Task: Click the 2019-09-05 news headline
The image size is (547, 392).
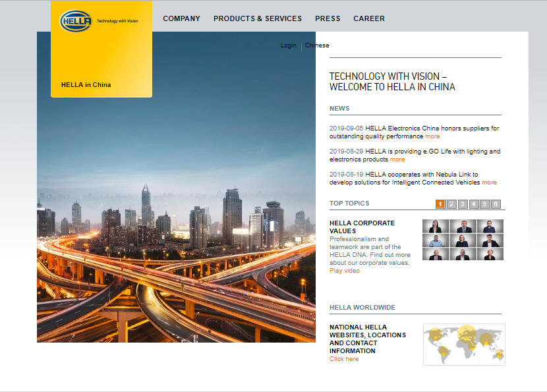Action: (x=414, y=132)
